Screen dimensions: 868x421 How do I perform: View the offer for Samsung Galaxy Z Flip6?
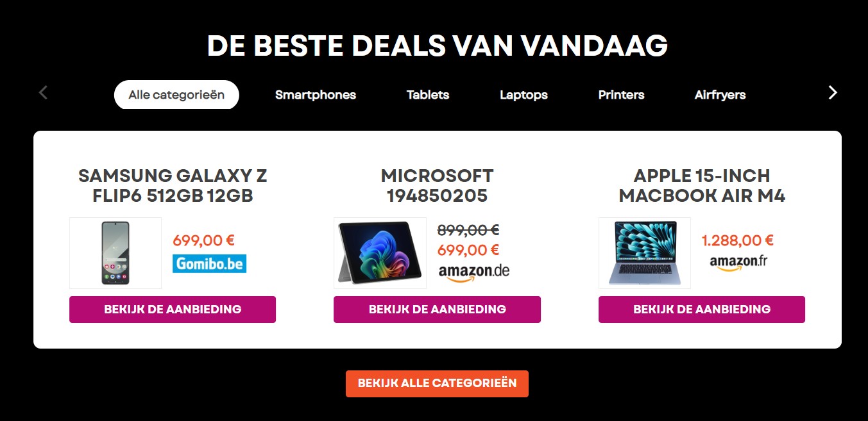pyautogui.click(x=173, y=310)
